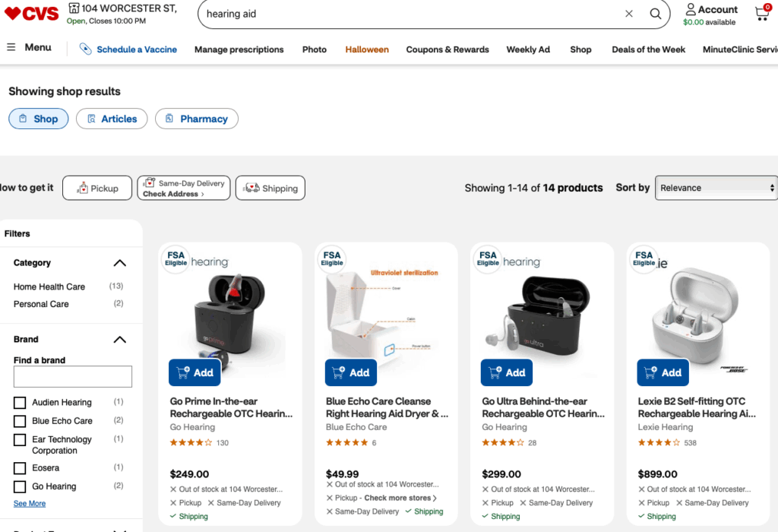
Task: Collapse the Category filter section
Action: [119, 263]
